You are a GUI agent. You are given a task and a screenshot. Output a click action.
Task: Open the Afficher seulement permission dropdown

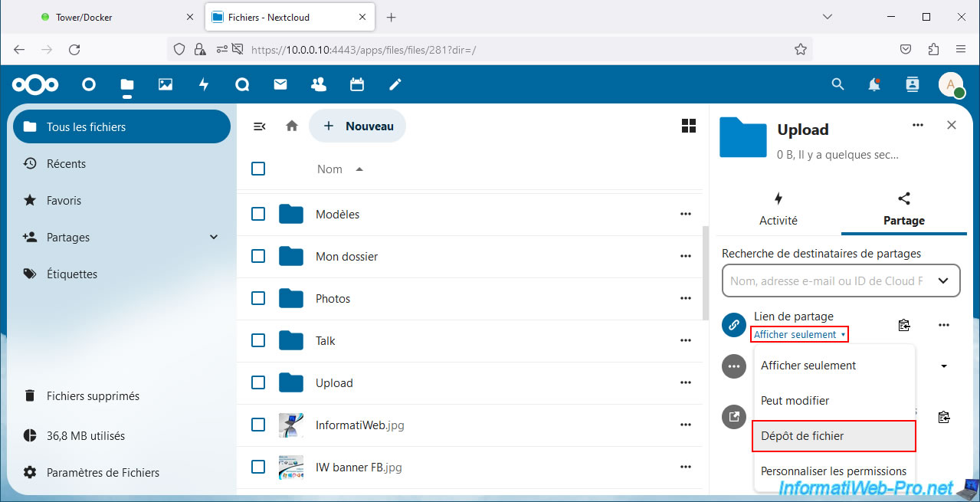pos(800,334)
